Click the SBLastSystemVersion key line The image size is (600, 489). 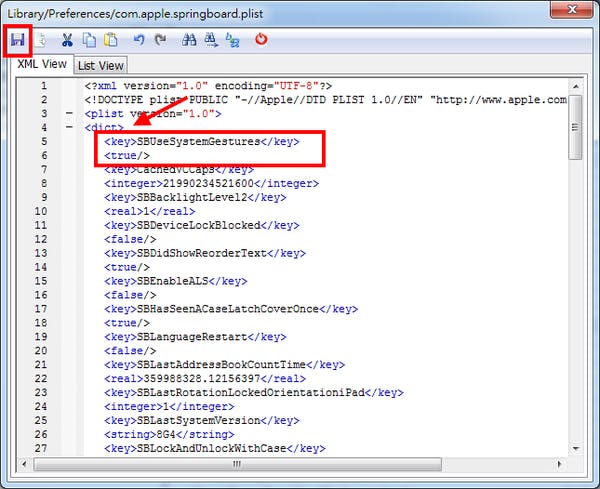pyautogui.click(x=202, y=421)
